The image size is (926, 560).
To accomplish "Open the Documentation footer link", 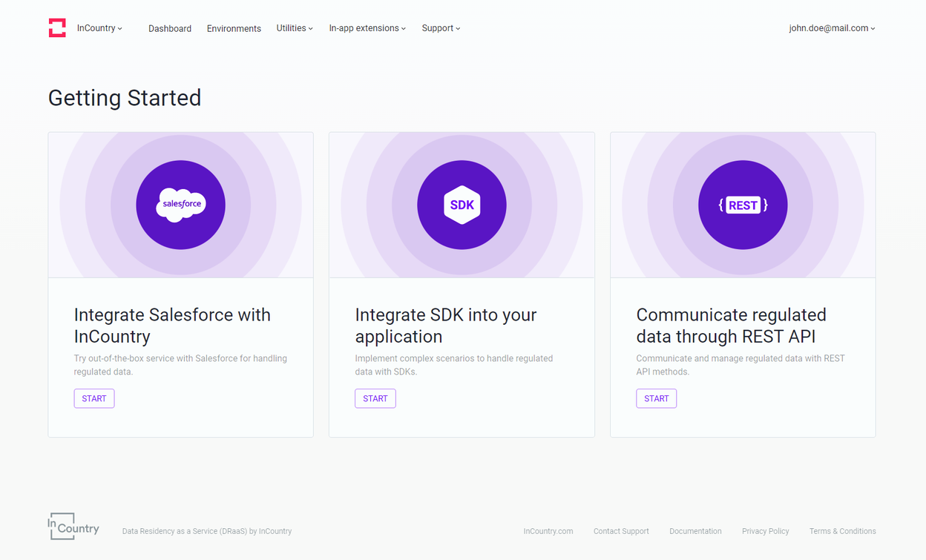I will 695,531.
